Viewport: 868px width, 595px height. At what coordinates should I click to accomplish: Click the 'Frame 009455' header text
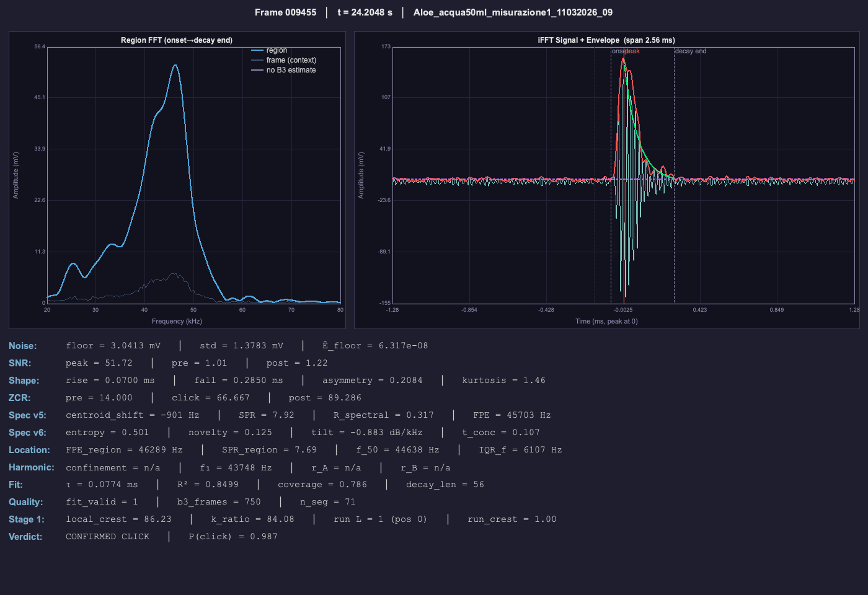(285, 12)
